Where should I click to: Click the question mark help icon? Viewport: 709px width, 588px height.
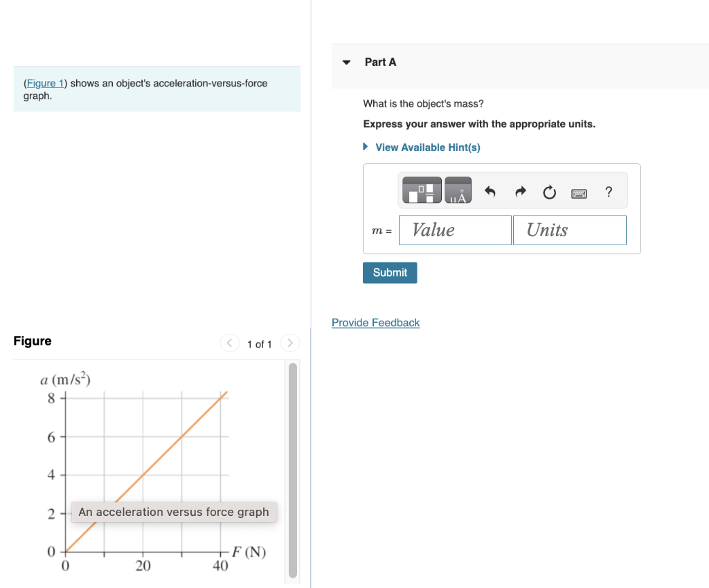tap(609, 193)
